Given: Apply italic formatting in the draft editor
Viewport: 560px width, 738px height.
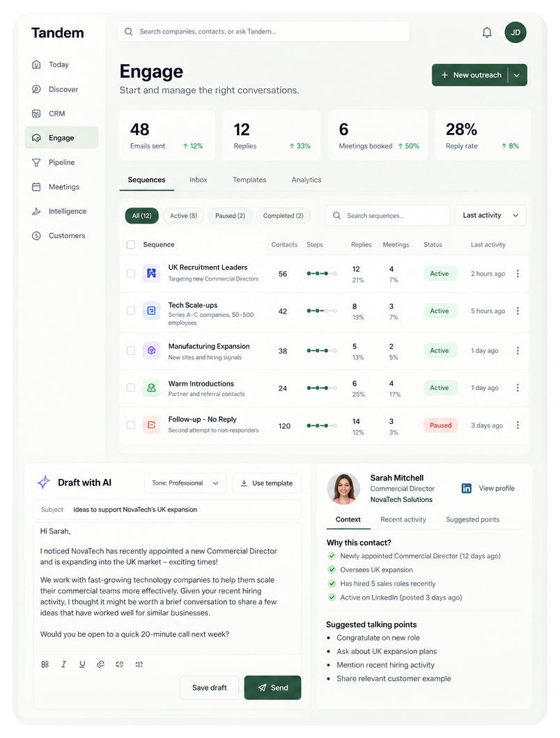Looking at the screenshot, I should click(x=63, y=664).
